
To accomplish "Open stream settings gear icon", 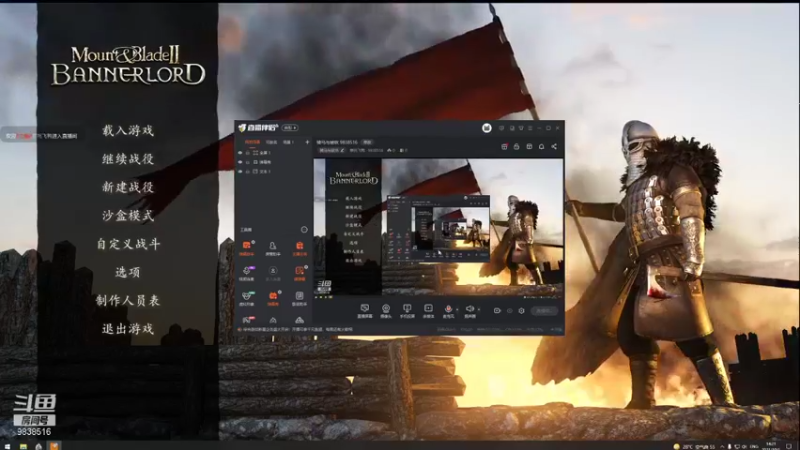I will coord(521,310).
